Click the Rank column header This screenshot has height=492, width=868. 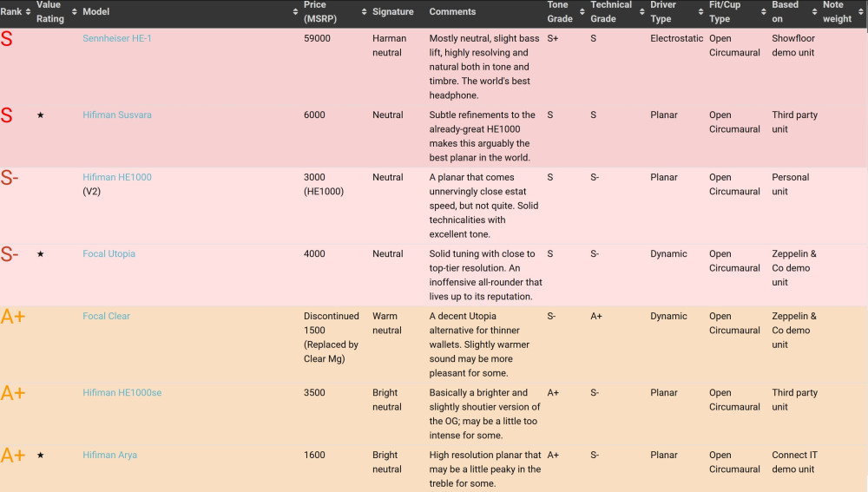click(x=11, y=11)
